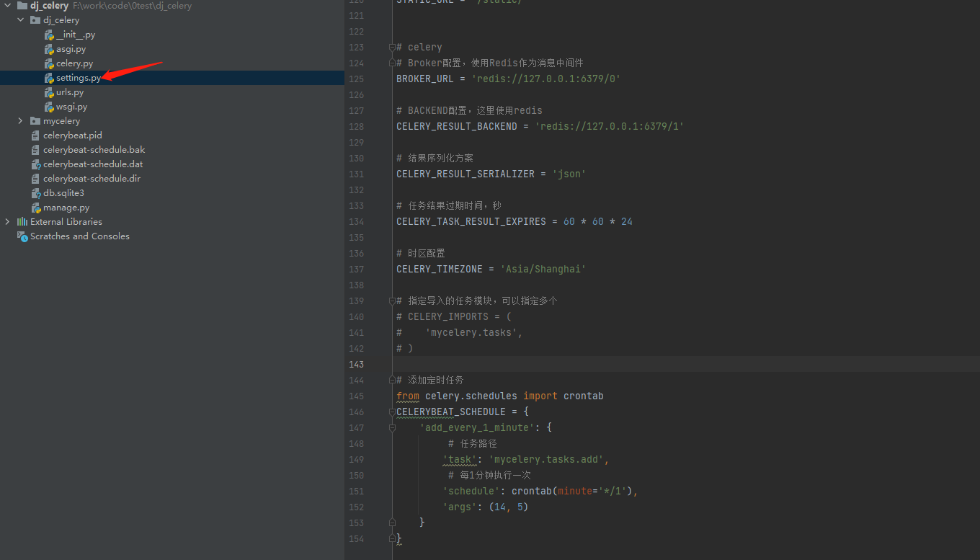
Task: Expand the mycelery folder chevron
Action: (21, 121)
